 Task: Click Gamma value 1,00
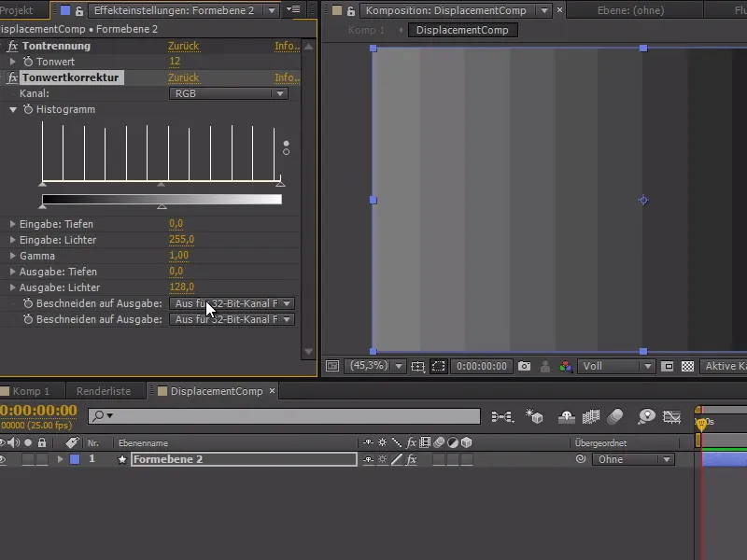(x=178, y=255)
